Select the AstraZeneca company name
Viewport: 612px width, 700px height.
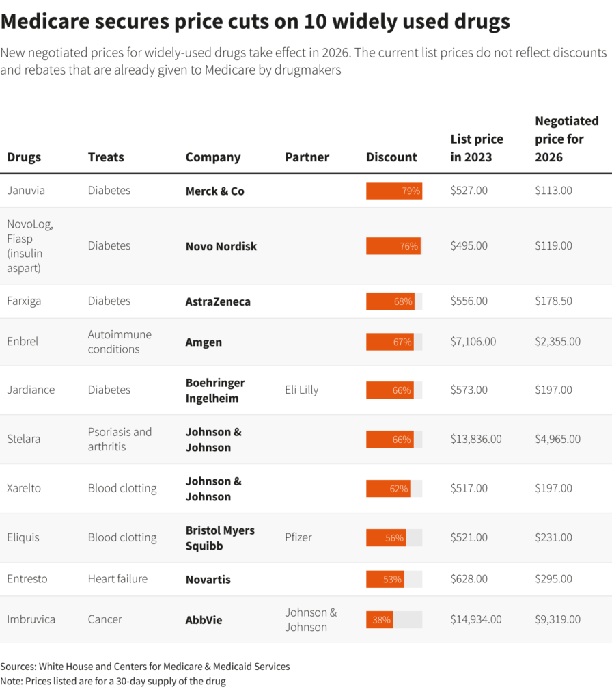(x=218, y=301)
